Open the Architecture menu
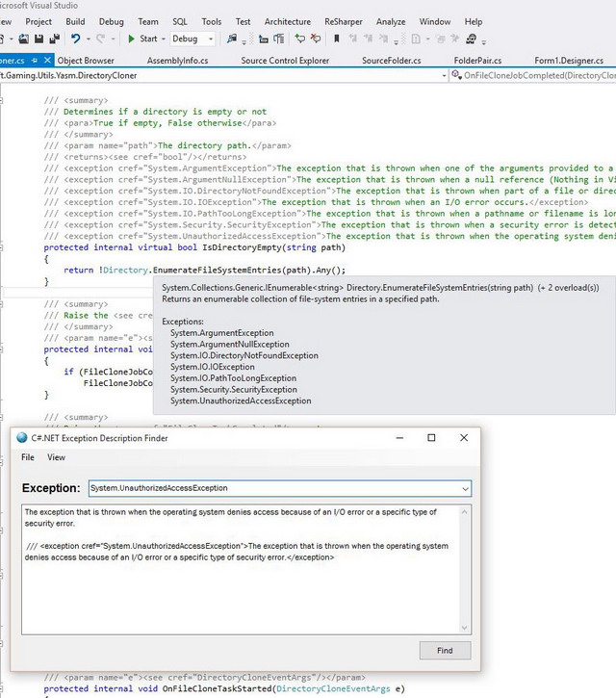Screen dimensions: 616x698 (x=288, y=21)
